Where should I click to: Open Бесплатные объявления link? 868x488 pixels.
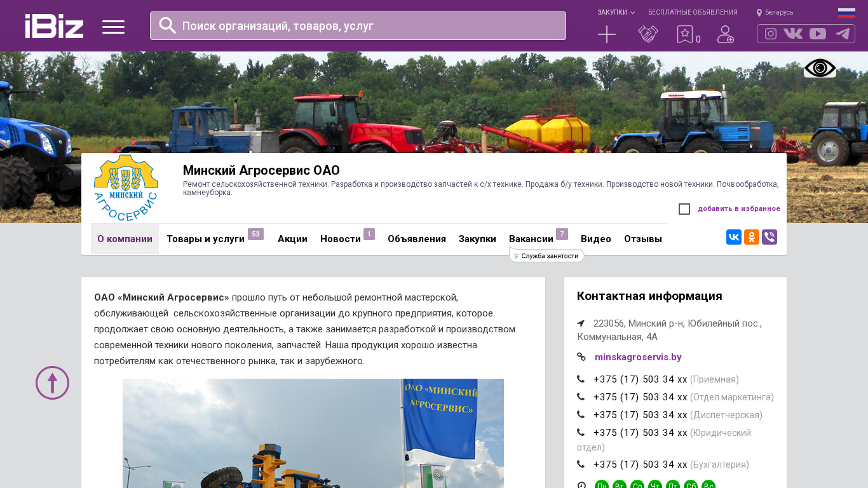[x=693, y=13]
